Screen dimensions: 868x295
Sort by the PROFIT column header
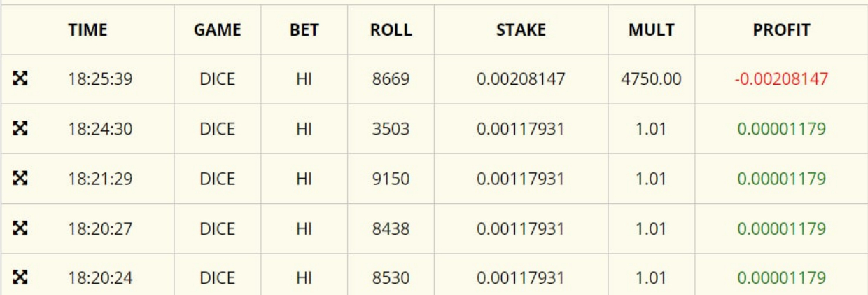[x=781, y=30]
